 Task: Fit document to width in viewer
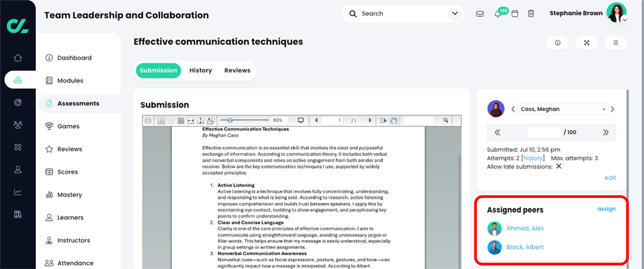(x=191, y=120)
